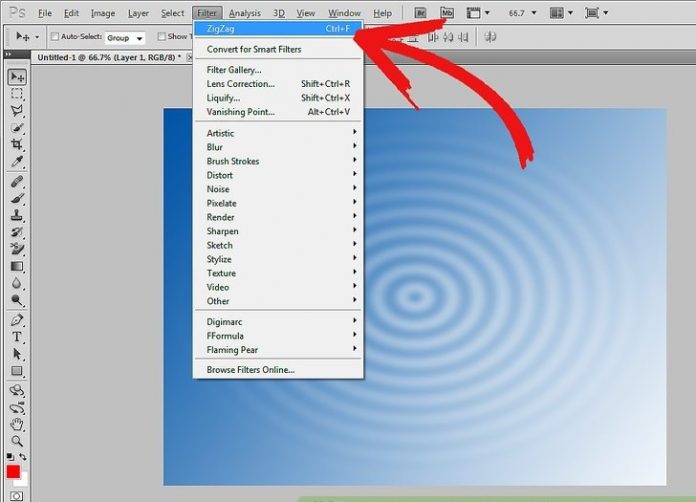Toggle Quick Mask mode icon
This screenshot has height=502, width=696.
[17, 495]
